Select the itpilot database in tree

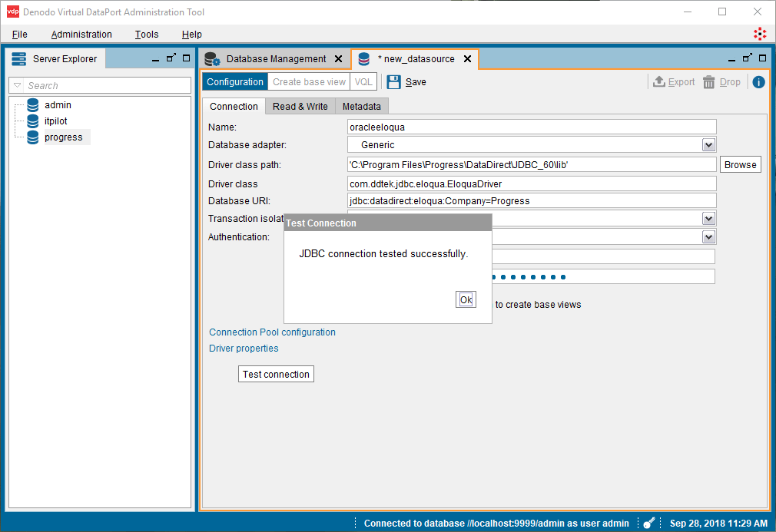click(55, 121)
